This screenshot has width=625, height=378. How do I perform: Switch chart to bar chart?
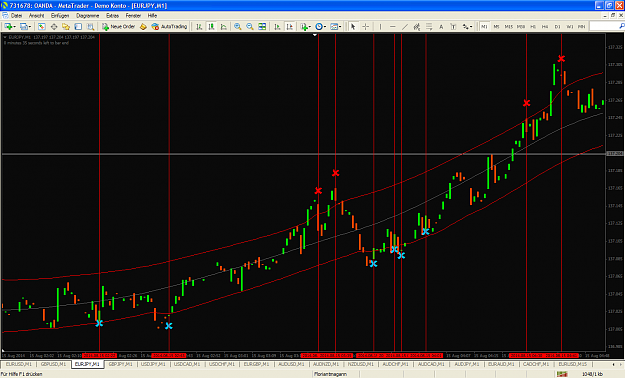coord(199,26)
